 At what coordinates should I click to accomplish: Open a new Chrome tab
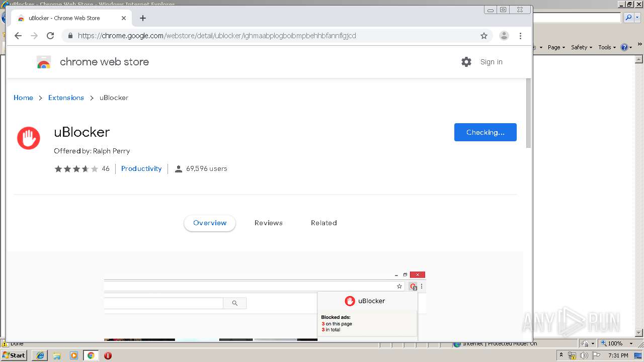(143, 18)
